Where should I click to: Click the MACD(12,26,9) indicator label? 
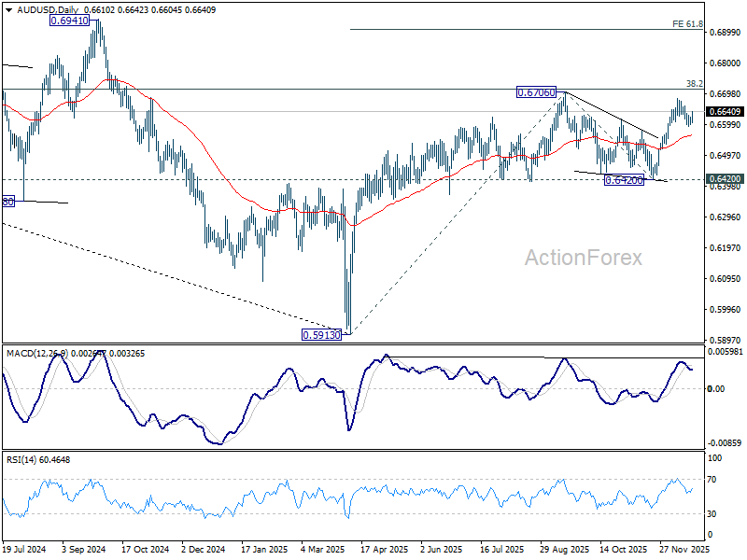[x=35, y=352]
